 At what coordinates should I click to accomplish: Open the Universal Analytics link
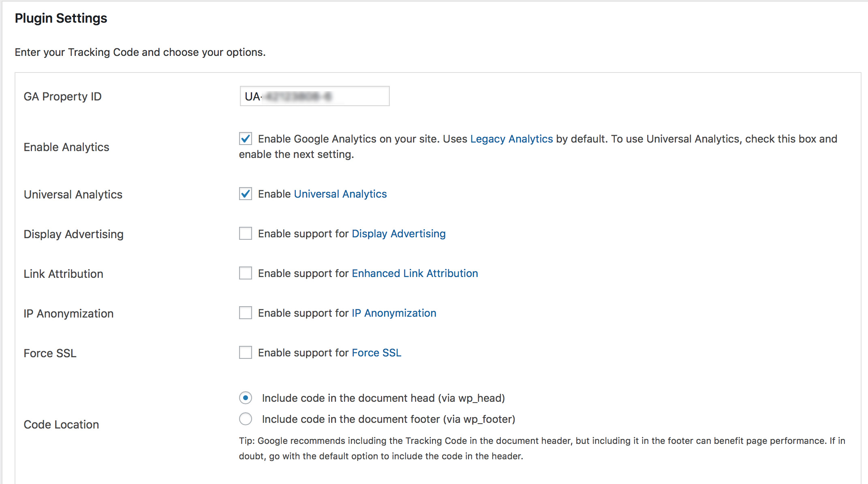click(340, 194)
